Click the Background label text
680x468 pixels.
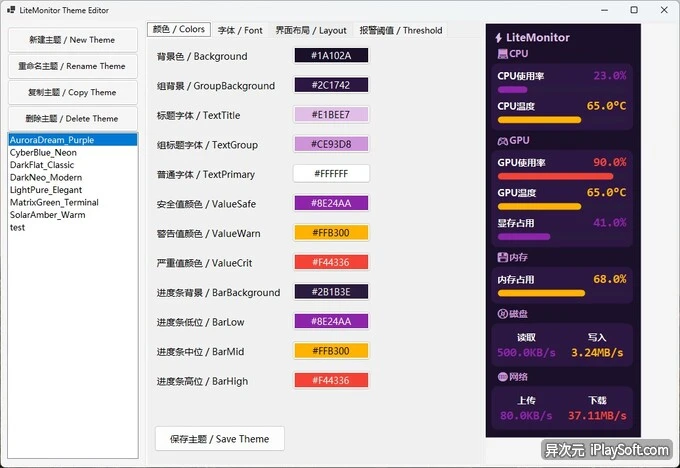click(202, 56)
